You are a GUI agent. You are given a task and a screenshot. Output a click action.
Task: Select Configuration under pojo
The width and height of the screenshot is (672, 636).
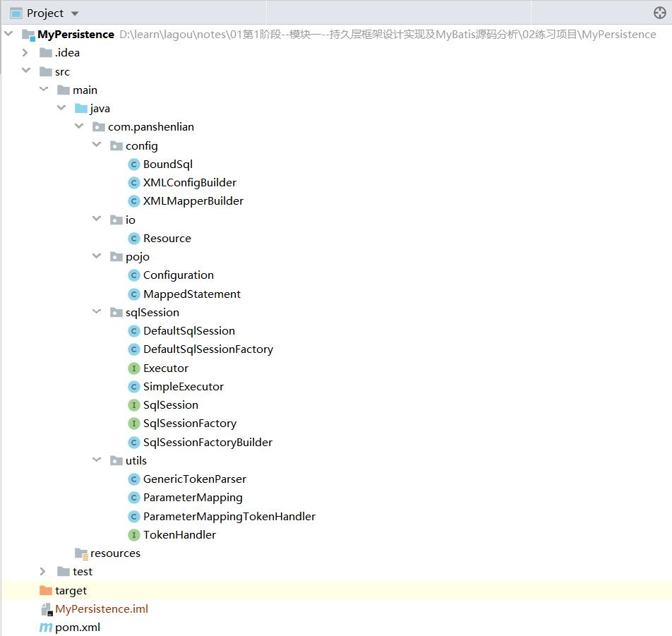179,275
